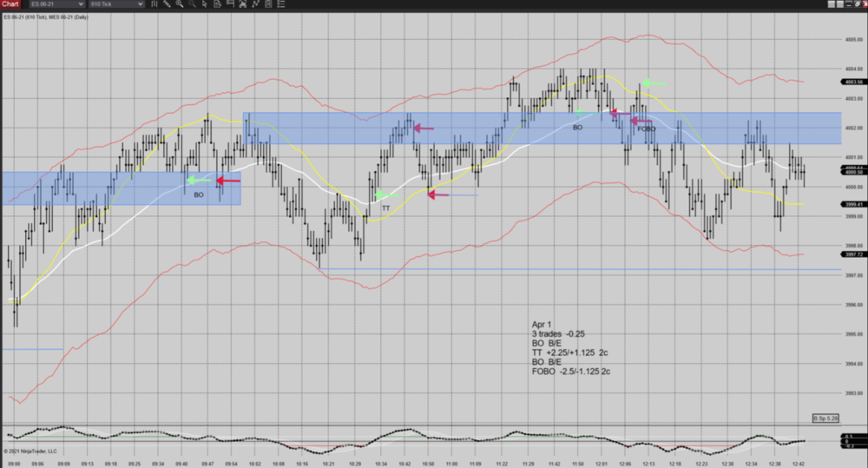Click the B.Sp 5.28 label
The width and height of the screenshot is (868, 468).
pyautogui.click(x=825, y=419)
